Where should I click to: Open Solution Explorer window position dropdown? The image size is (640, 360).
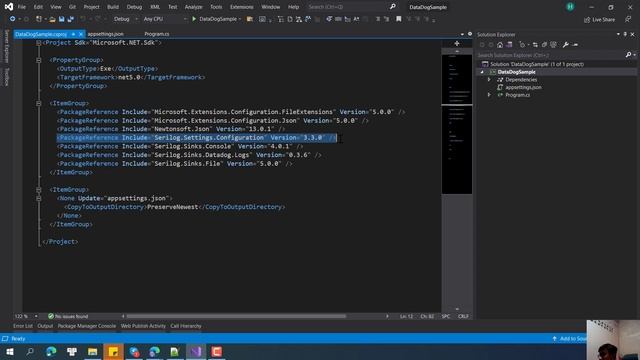pos(618,35)
